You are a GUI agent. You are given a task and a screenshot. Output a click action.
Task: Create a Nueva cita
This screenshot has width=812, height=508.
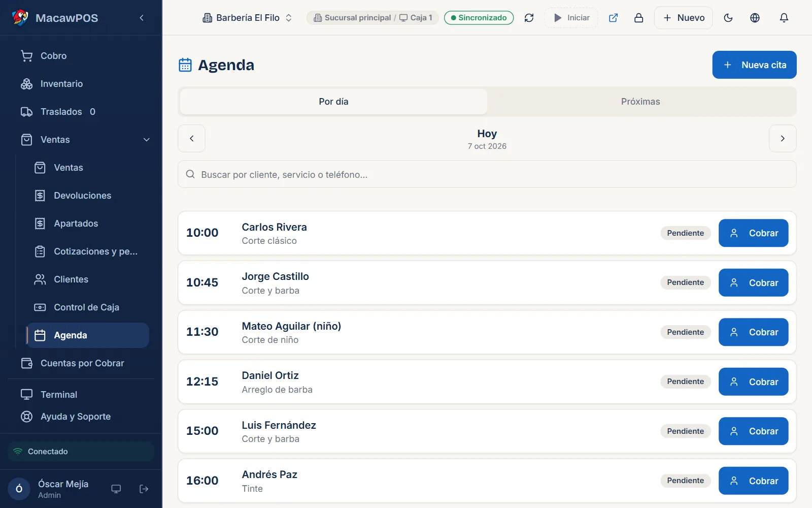click(754, 65)
